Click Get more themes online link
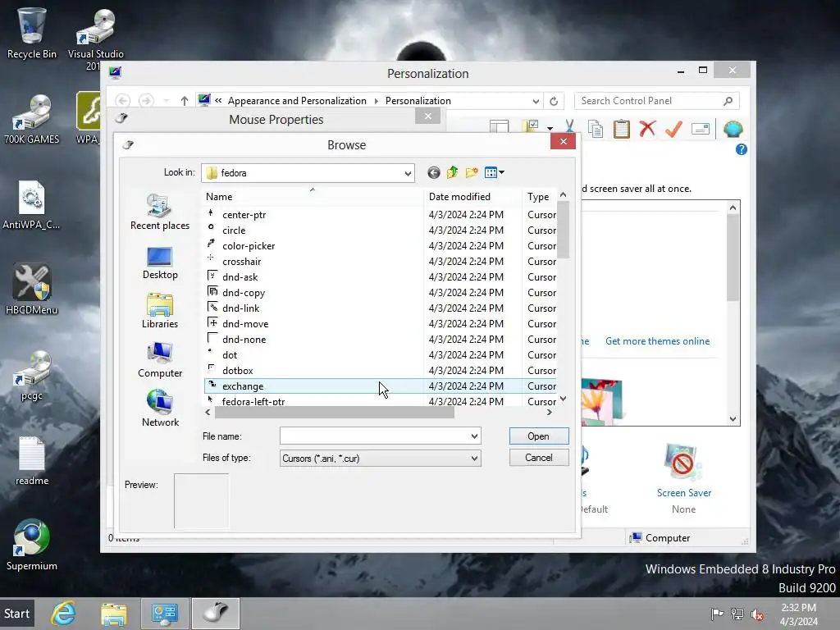 click(x=657, y=341)
